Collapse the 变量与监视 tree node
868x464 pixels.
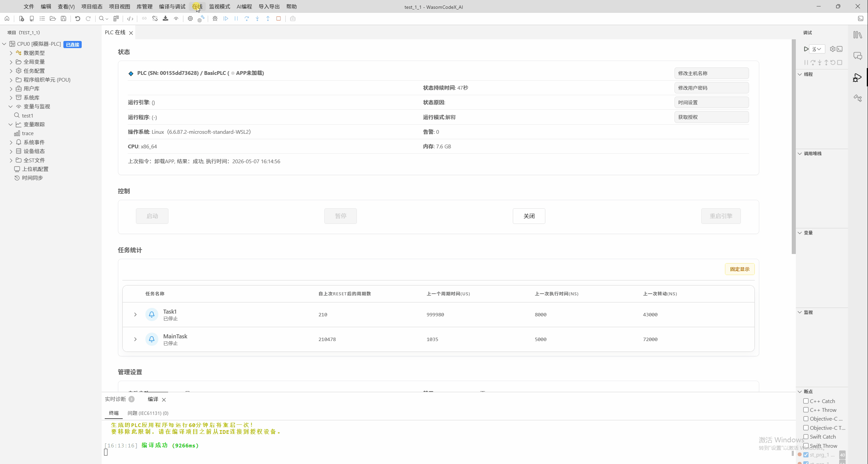pyautogui.click(x=11, y=107)
